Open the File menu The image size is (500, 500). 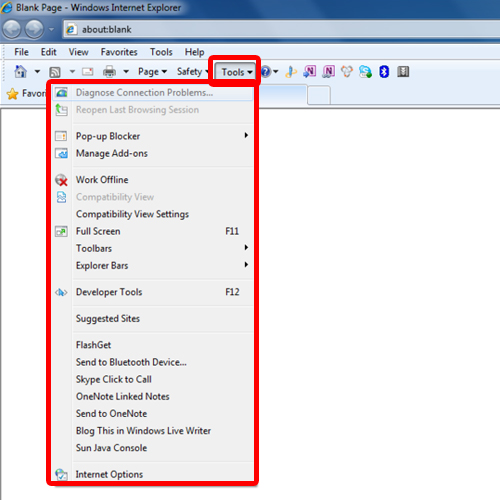(x=21, y=52)
